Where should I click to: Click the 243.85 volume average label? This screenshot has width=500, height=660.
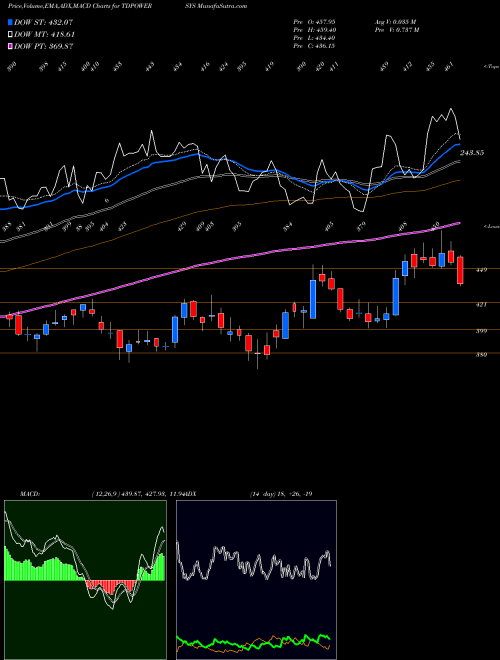pos(472,153)
